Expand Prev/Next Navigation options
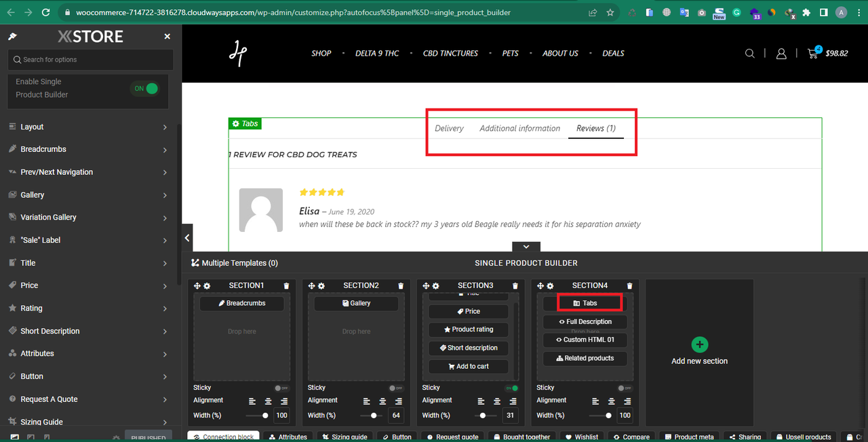This screenshot has height=442, width=868. coord(88,172)
